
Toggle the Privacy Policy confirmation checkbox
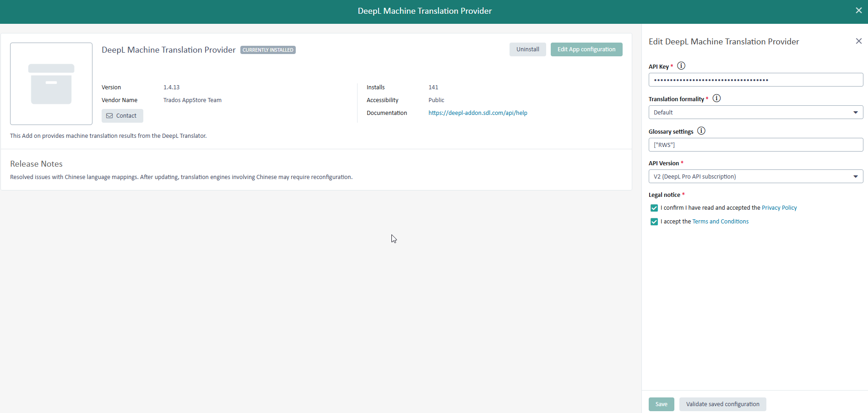click(654, 208)
